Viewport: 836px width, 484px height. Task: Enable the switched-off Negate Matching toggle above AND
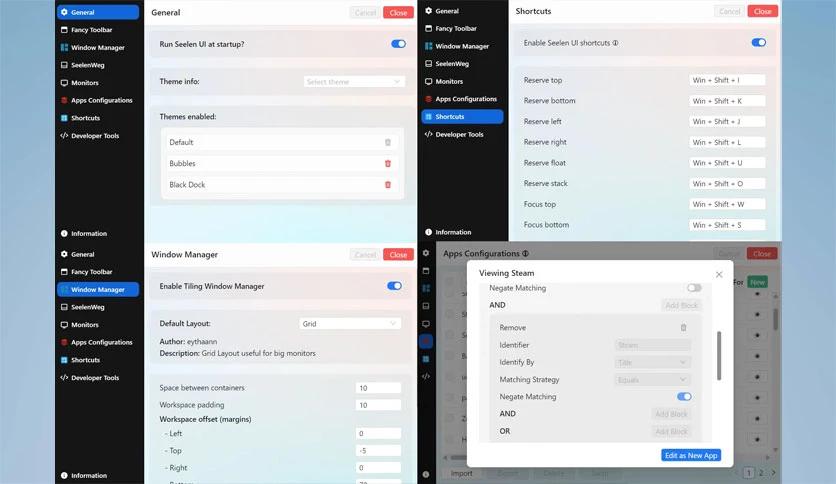[694, 288]
